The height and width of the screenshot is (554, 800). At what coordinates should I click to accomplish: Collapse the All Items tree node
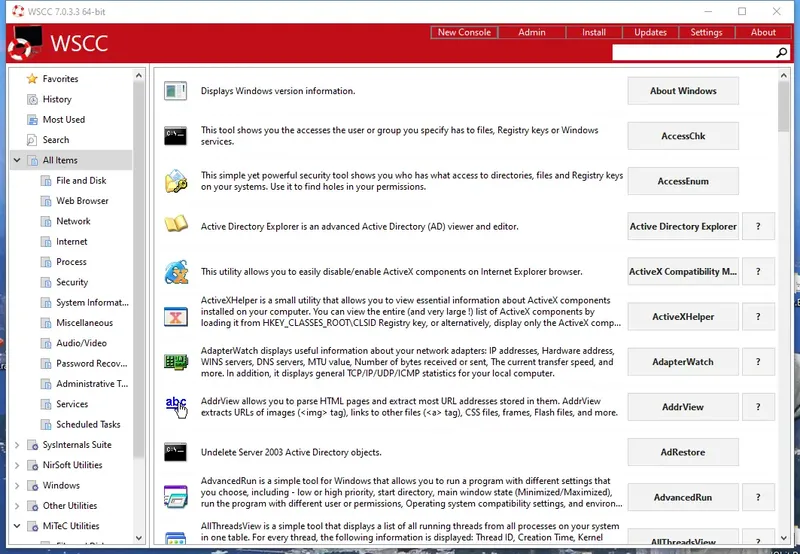pos(17,160)
